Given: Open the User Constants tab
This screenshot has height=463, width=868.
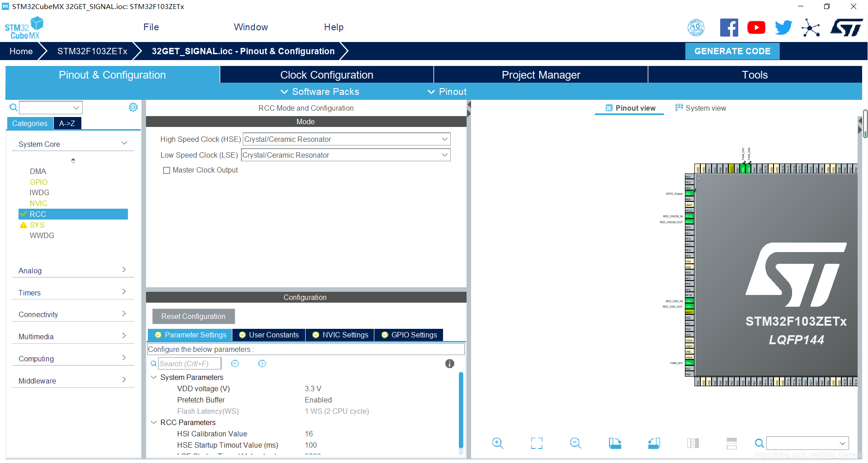Looking at the screenshot, I should tap(269, 335).
